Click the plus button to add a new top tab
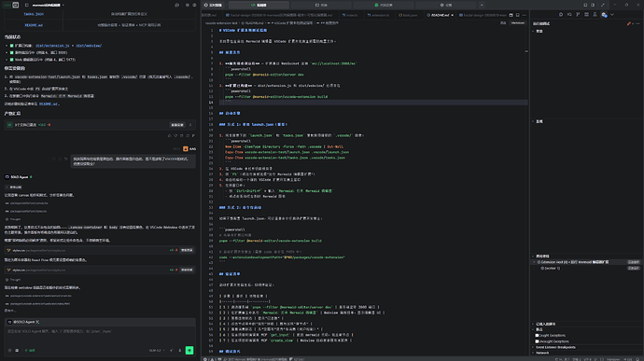This screenshot has width=644, height=361. coord(482,5)
